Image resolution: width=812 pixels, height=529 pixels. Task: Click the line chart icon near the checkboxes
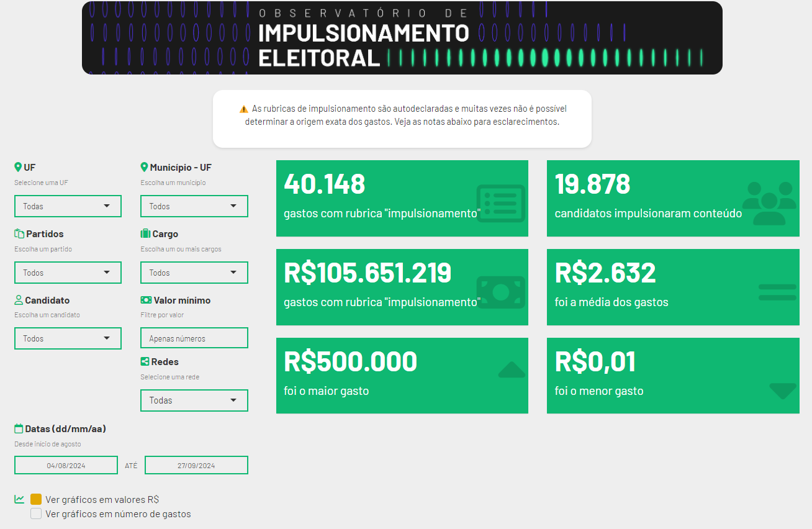point(19,499)
